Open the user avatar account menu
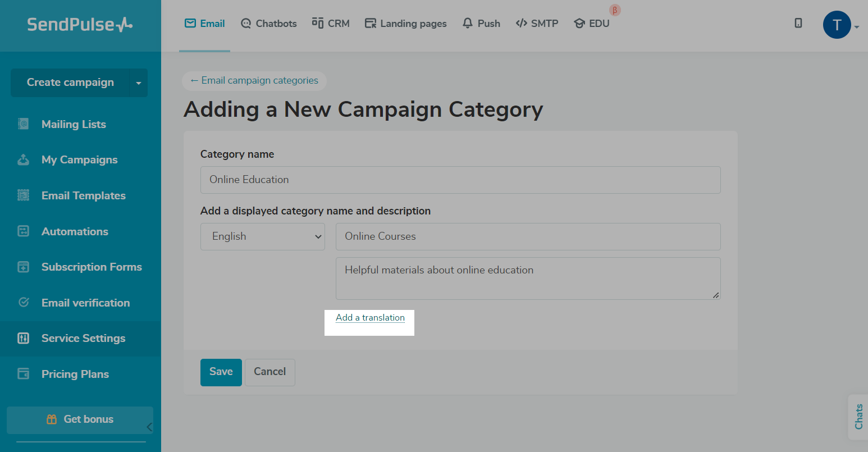This screenshot has width=868, height=452. coord(837,25)
